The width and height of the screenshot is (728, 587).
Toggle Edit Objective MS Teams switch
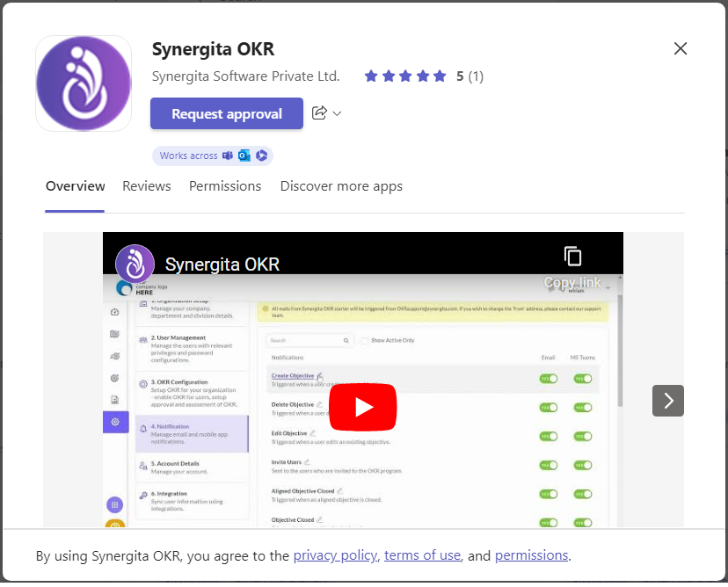583,436
